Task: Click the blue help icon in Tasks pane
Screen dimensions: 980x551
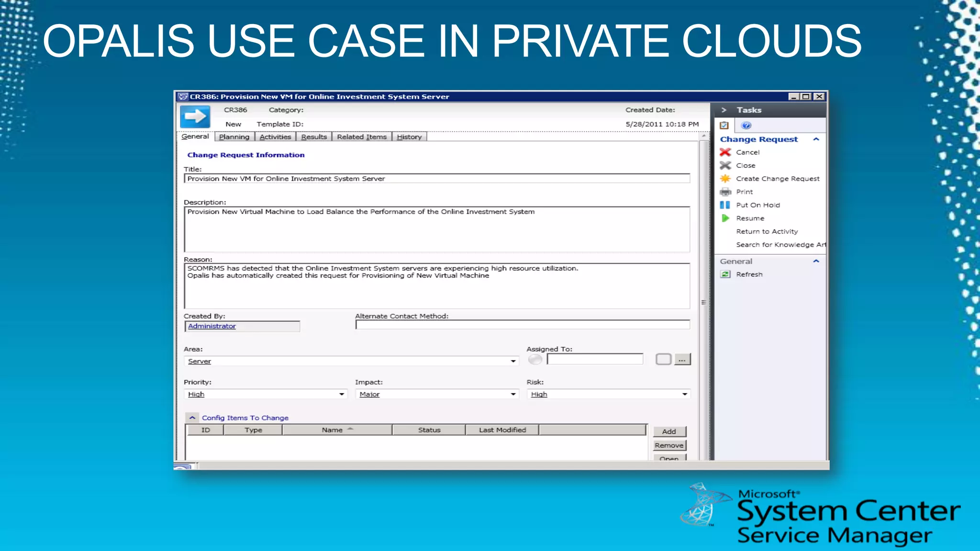Action: click(746, 125)
